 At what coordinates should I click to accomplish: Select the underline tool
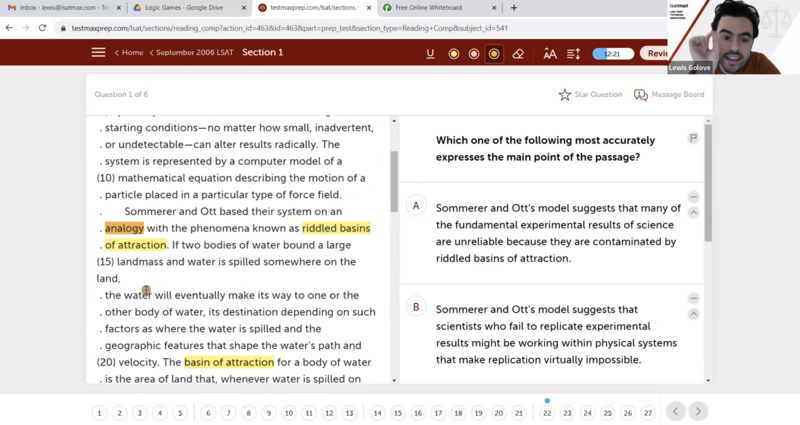431,53
